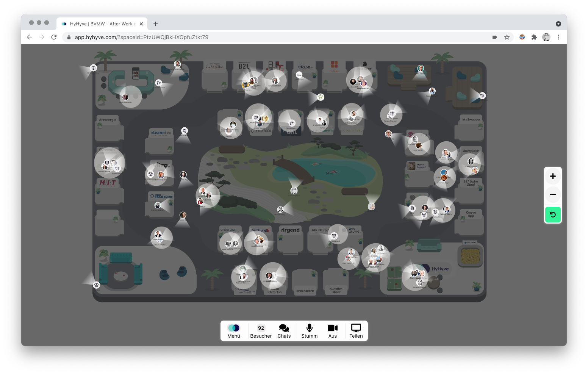
Task: Open a new browser tab
Action: (156, 24)
